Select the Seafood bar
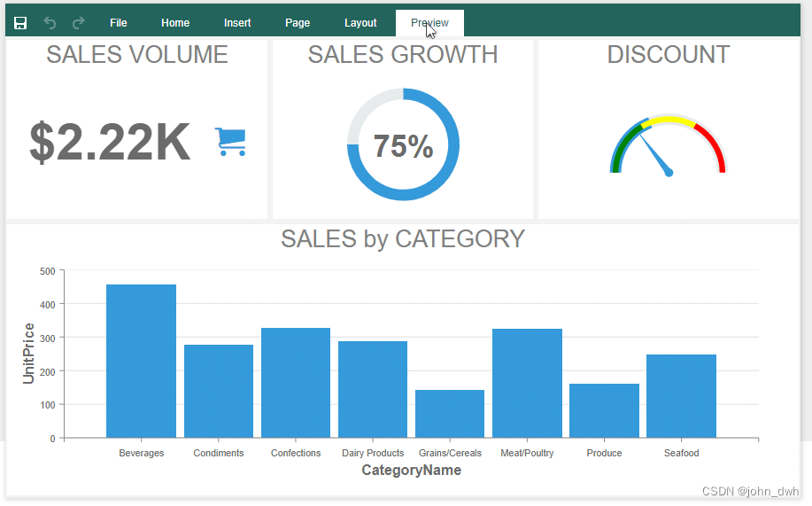812x506 pixels. (682, 396)
